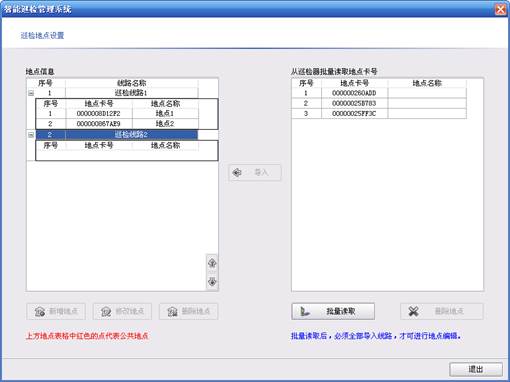Click the 导入 import arrow button
The height and width of the screenshot is (382, 510).
pos(255,173)
